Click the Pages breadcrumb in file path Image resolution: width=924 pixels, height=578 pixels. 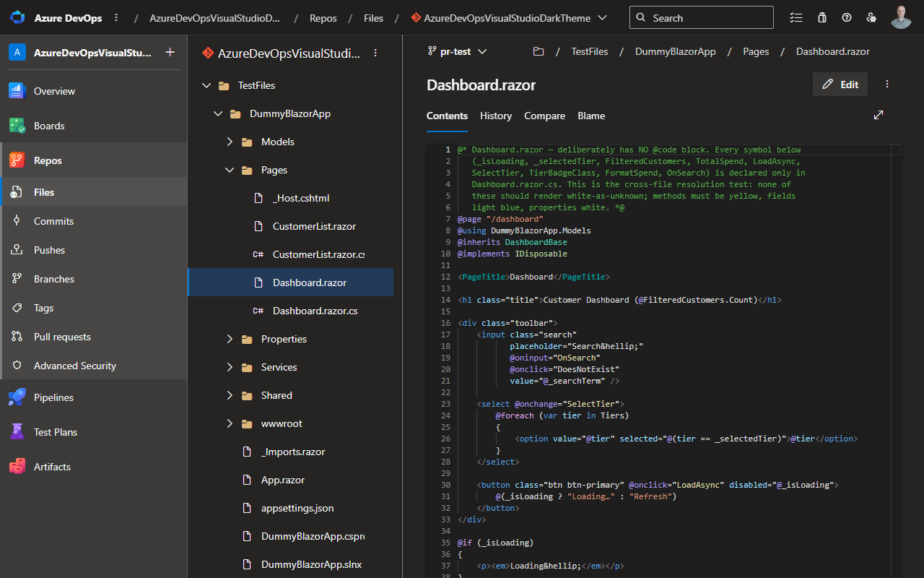click(756, 52)
